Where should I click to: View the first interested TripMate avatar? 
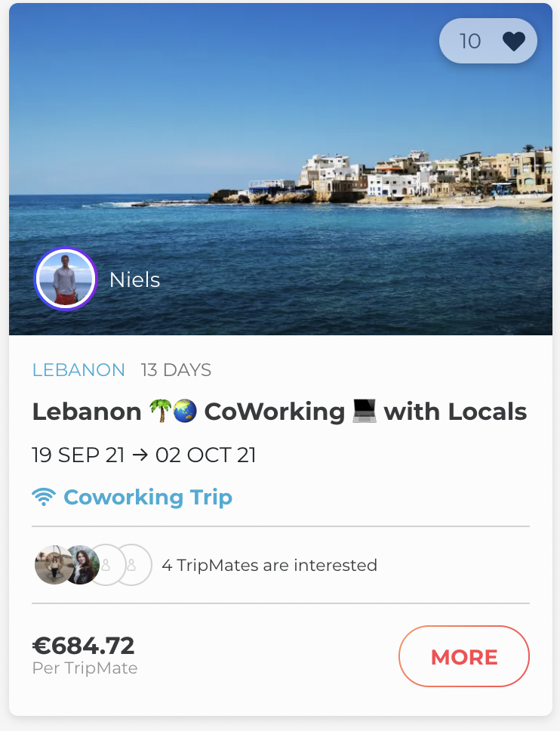coord(53,565)
